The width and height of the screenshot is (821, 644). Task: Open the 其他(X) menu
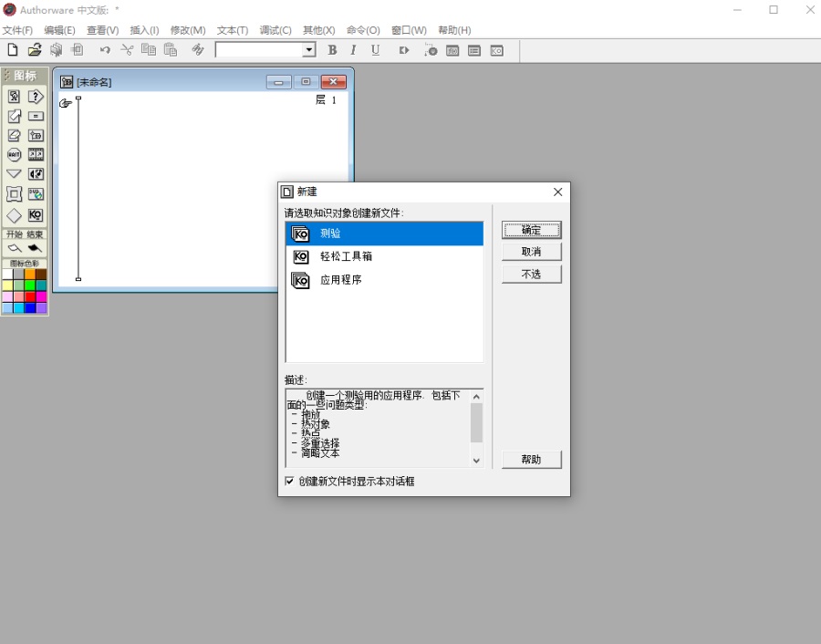[x=319, y=30]
